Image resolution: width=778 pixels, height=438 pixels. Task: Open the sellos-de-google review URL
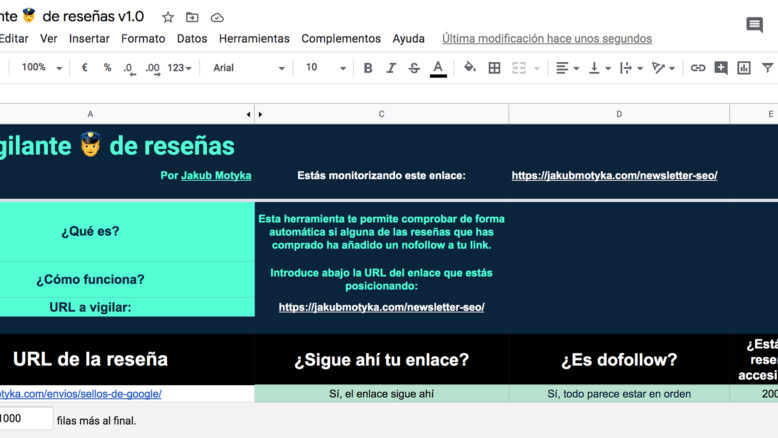[x=80, y=394]
